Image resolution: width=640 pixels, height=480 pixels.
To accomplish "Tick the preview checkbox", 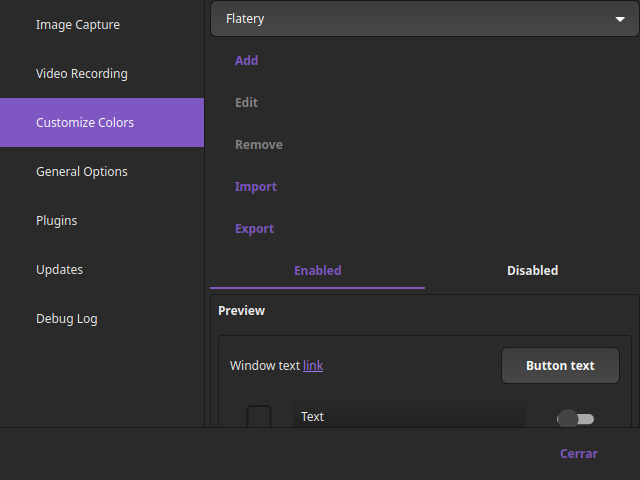I will coord(259,417).
